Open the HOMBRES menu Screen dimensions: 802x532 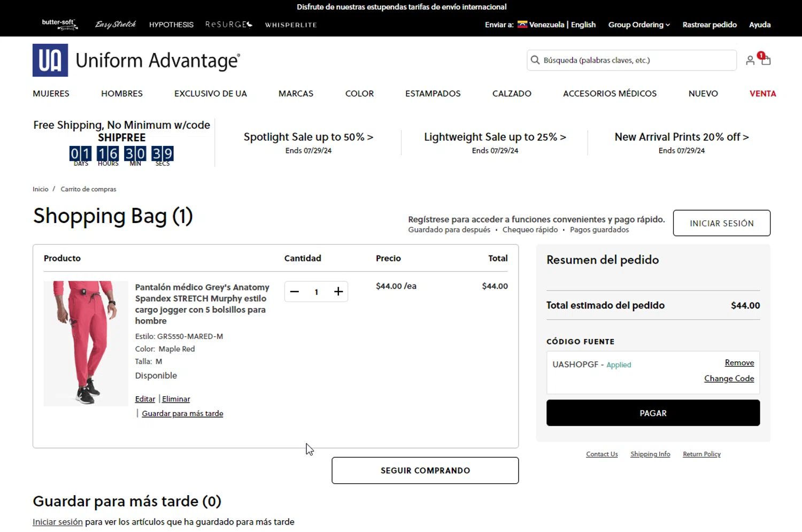tap(122, 94)
